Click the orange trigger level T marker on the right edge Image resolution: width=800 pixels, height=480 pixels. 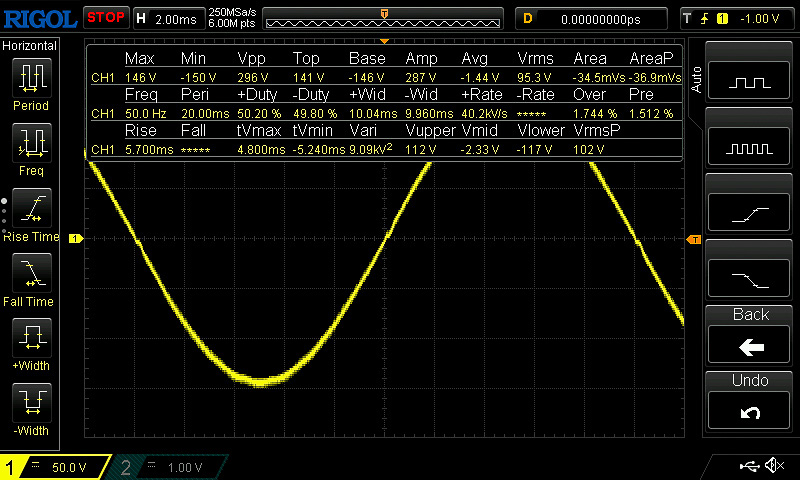(x=694, y=239)
